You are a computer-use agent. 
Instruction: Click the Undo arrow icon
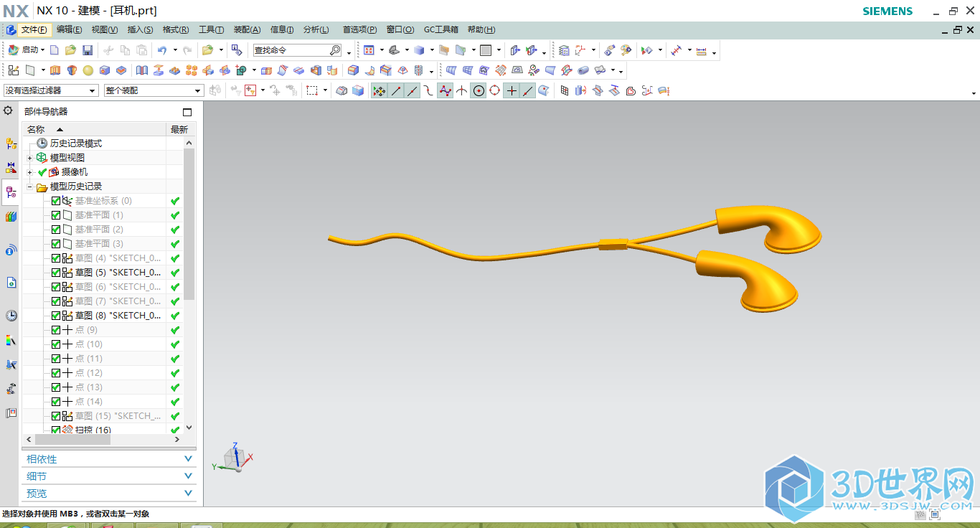pos(162,50)
